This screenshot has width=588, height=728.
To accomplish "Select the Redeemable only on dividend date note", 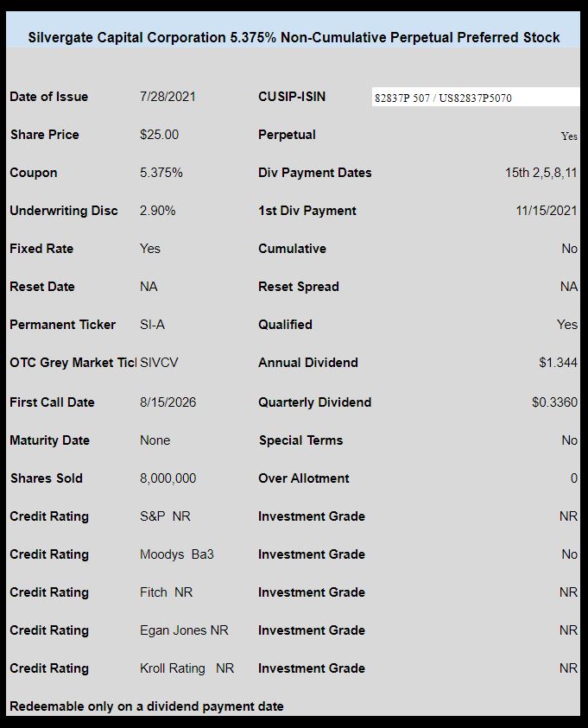I will point(146,706).
